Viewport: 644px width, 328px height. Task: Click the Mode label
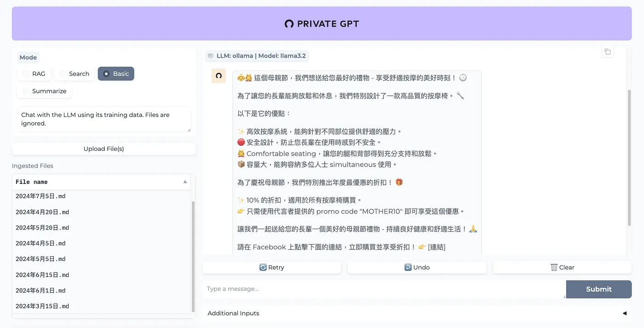point(28,58)
